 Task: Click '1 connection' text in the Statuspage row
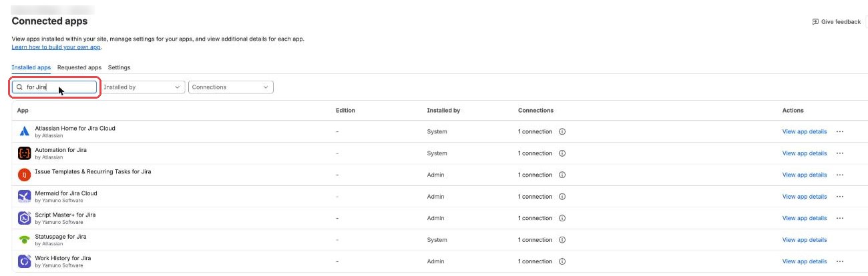tap(535, 240)
